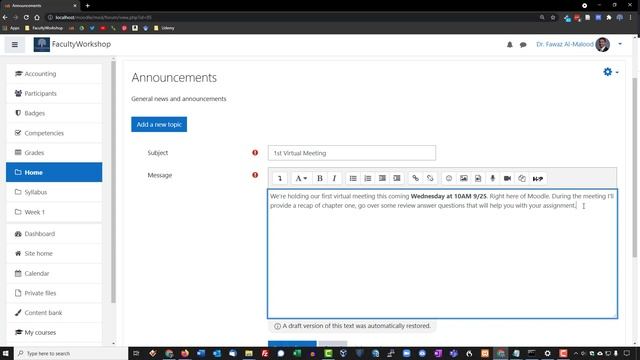Image resolution: width=640 pixels, height=360 pixels.
Task: Click the browser home icon
Action: click(x=37, y=18)
